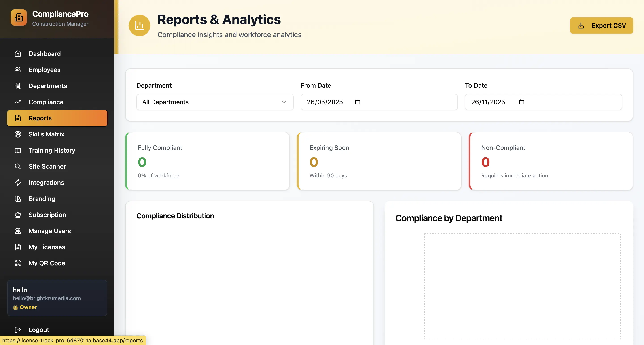
Task: Click the hello owner profile card
Action: 57,298
